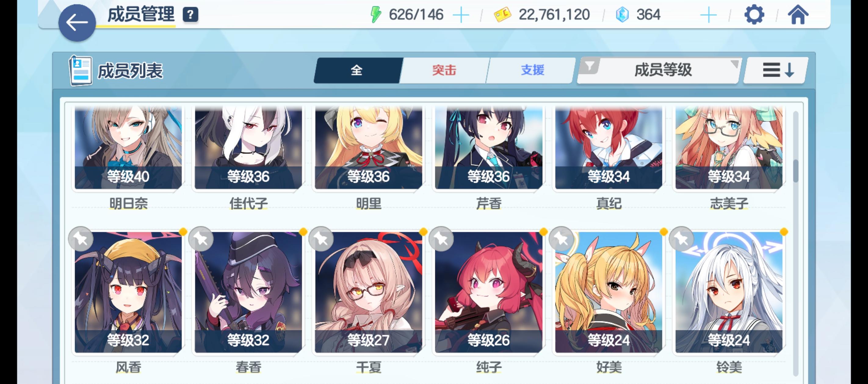Open 明日奈 level 40 character card
The image size is (868, 384).
click(x=128, y=148)
